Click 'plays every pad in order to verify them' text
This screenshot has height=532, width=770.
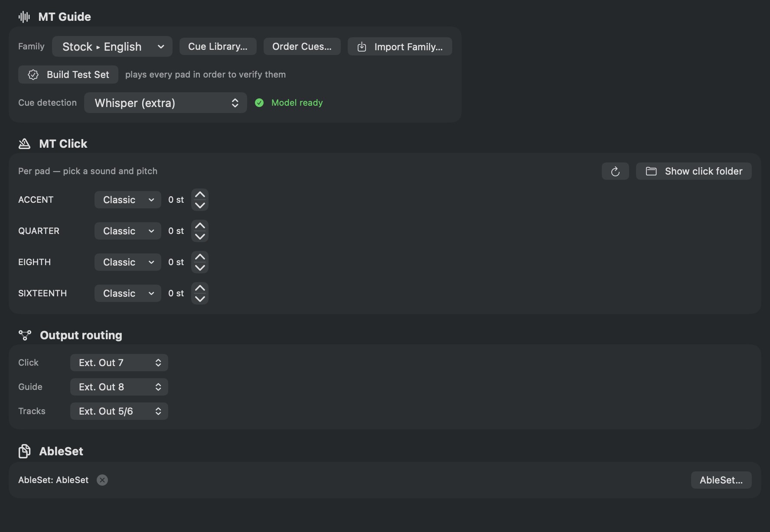coord(206,75)
